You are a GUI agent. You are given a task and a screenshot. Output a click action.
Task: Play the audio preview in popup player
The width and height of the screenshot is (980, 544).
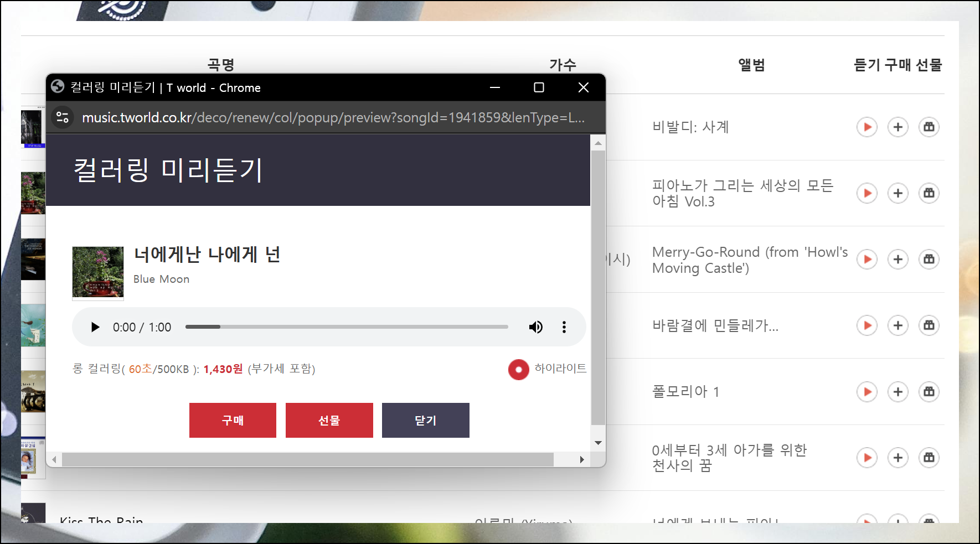coord(95,327)
